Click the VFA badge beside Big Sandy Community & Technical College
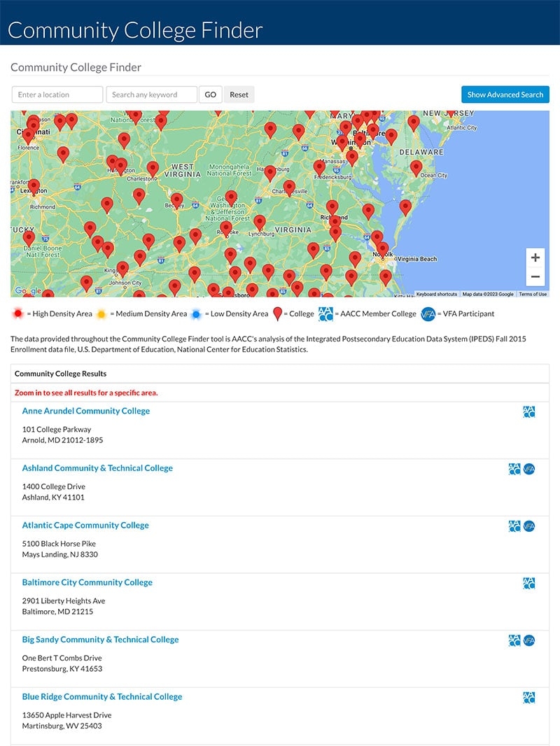 pyautogui.click(x=529, y=640)
